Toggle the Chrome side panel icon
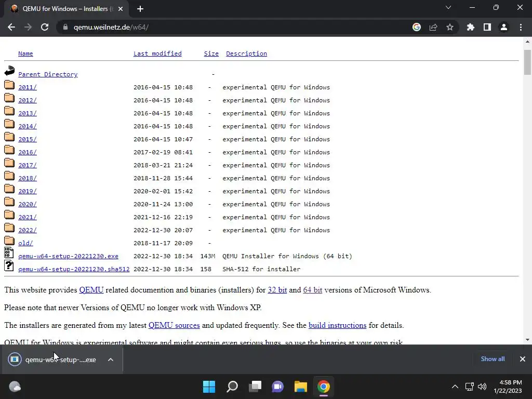 (487, 27)
